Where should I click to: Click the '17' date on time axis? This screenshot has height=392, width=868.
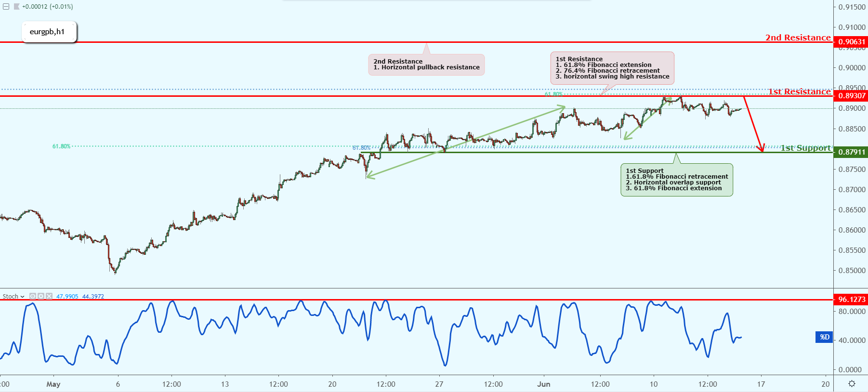pyautogui.click(x=761, y=384)
